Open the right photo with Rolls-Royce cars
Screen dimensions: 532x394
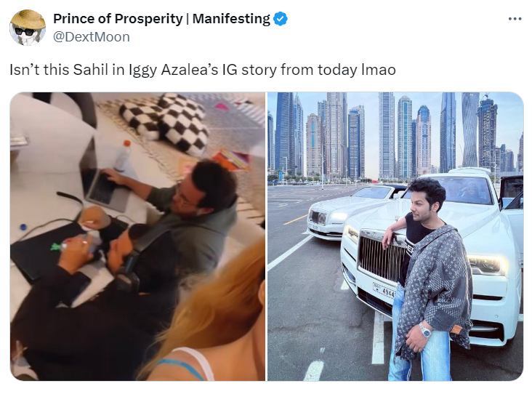click(x=395, y=236)
